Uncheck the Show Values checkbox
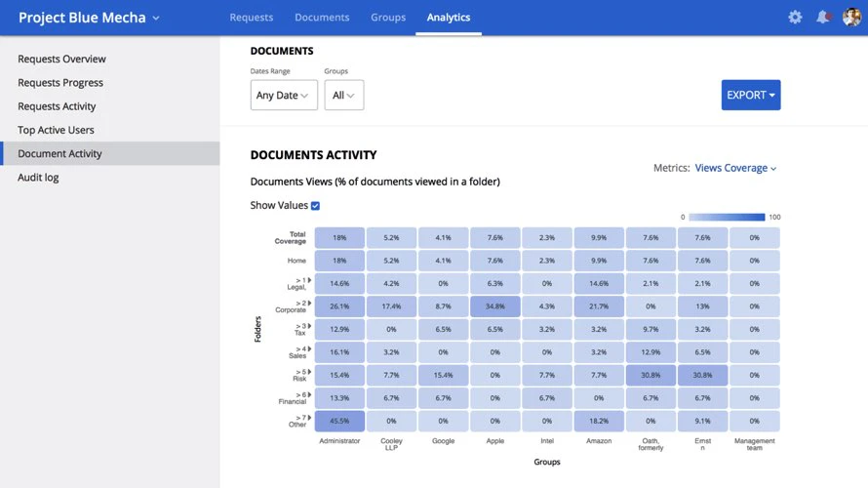 pyautogui.click(x=316, y=206)
